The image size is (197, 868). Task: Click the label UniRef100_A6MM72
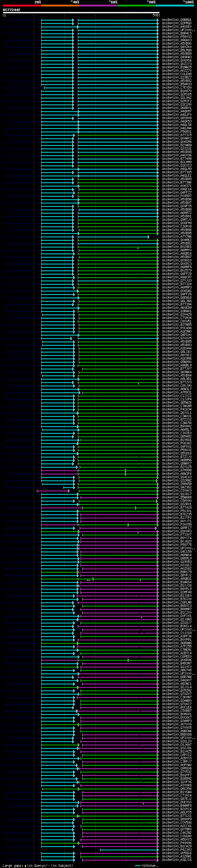177,213
